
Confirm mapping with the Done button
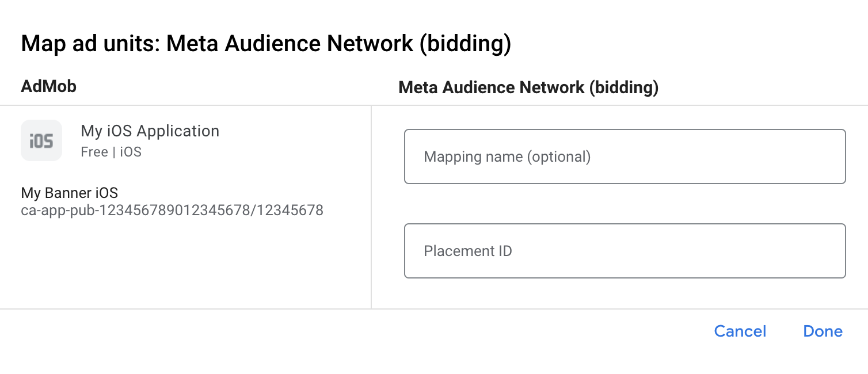pyautogui.click(x=823, y=331)
